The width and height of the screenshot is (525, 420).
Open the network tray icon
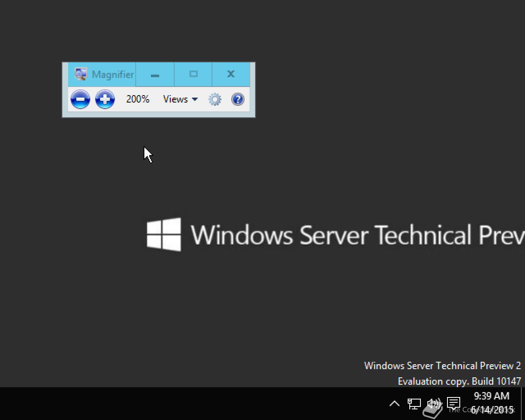tap(414, 404)
